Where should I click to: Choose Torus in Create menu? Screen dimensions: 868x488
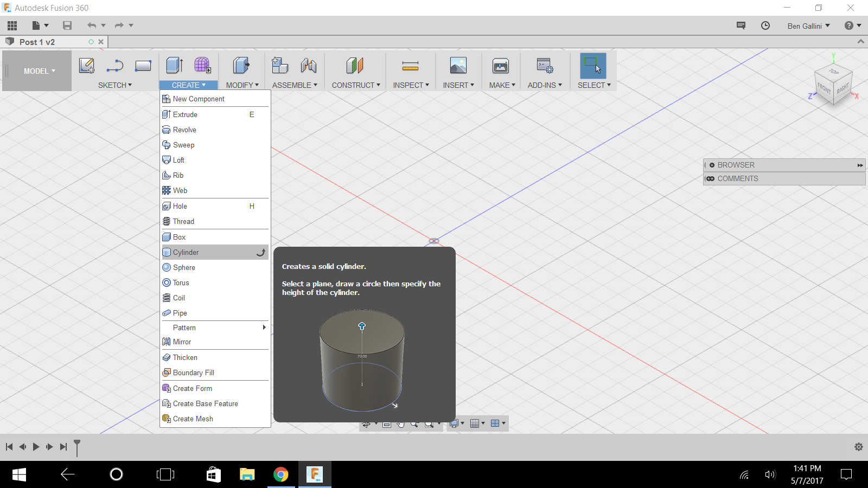pos(215,282)
